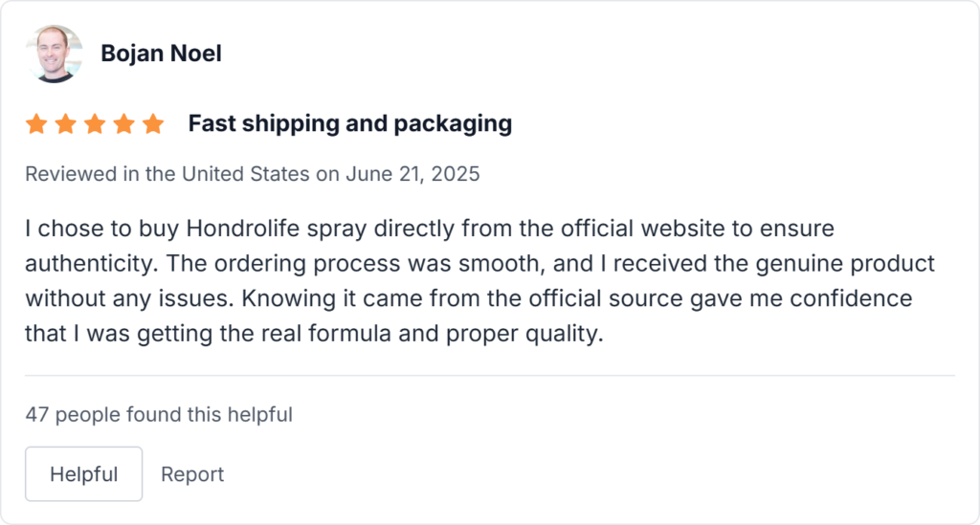Click "47 people found this helpful" text

point(159,415)
